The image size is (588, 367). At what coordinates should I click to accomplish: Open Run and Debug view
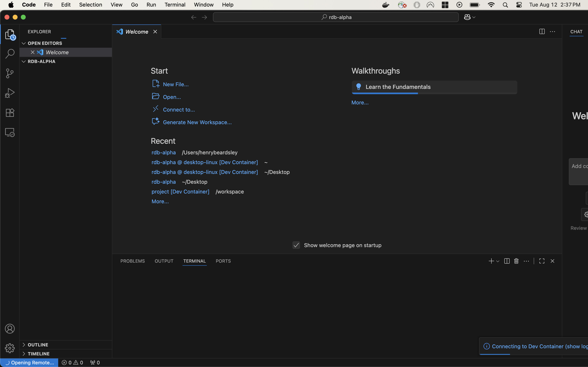click(10, 93)
